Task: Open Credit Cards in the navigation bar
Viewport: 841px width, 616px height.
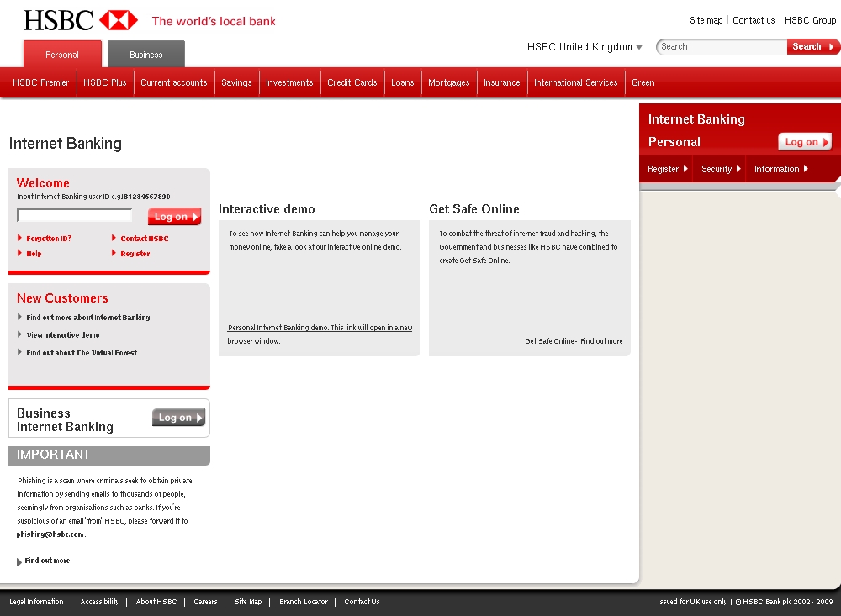Action: (352, 82)
